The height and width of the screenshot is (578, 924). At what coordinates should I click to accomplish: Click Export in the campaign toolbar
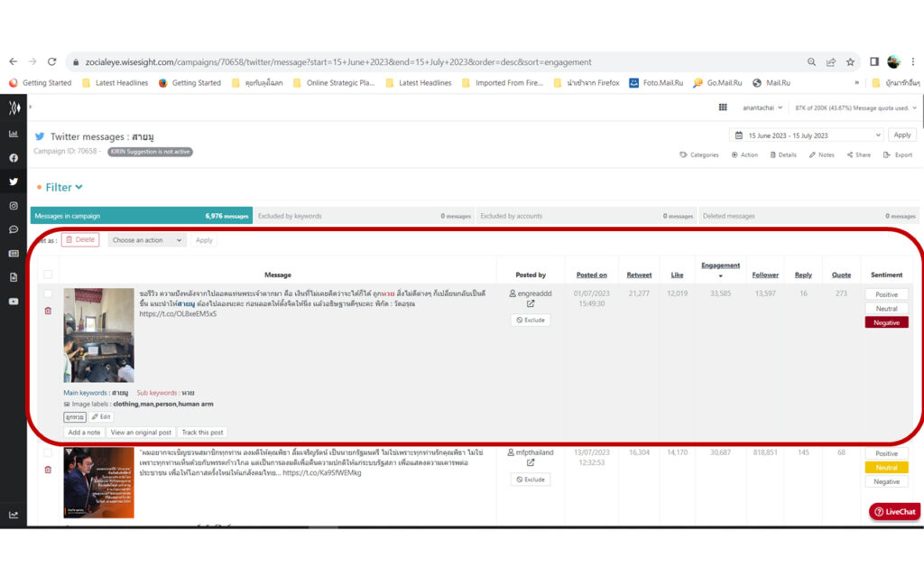coord(898,154)
